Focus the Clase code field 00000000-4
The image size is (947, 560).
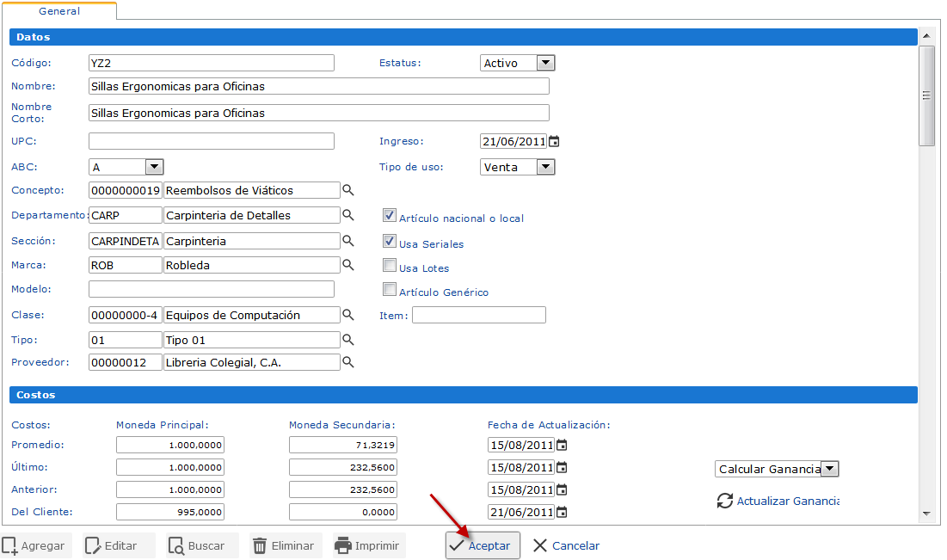pyautogui.click(x=125, y=315)
